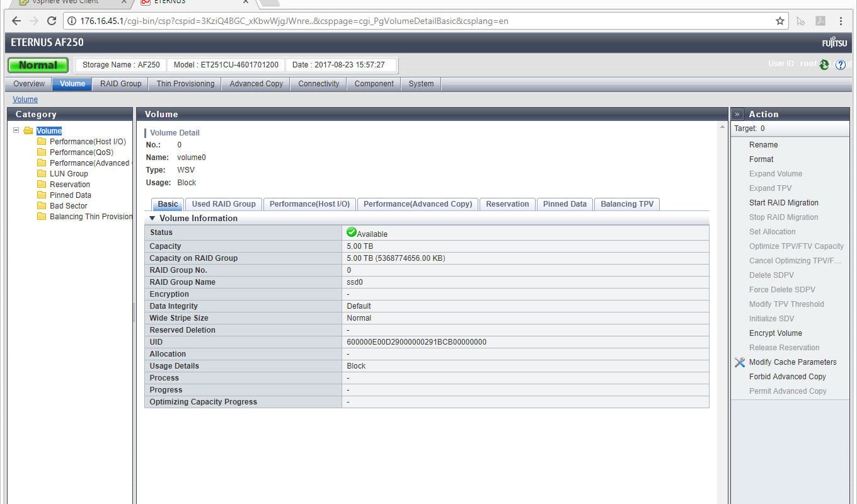This screenshot has width=857, height=504.
Task: Collapse the Volume Information section triangle
Action: (x=152, y=218)
